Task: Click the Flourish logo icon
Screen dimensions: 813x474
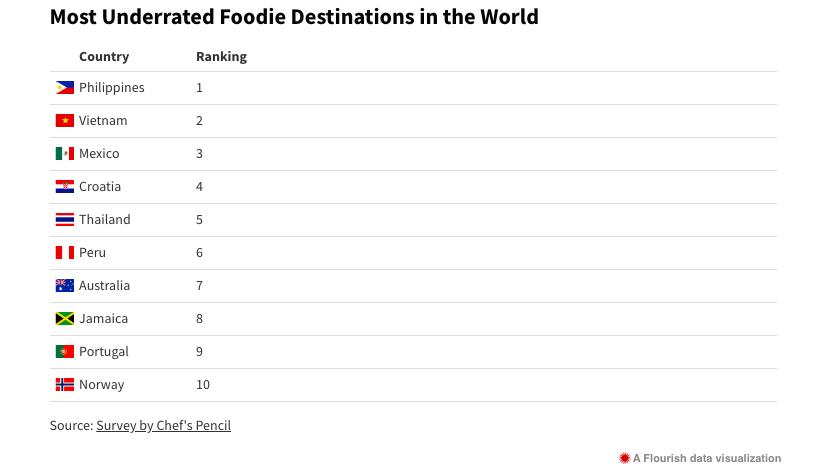Action: (625, 459)
